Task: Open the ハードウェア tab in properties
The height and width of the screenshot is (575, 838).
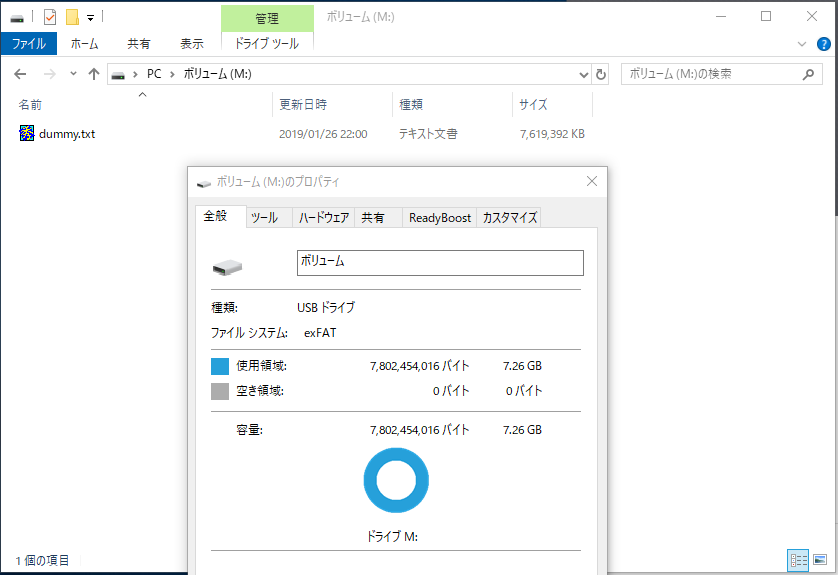Action: coord(323,217)
